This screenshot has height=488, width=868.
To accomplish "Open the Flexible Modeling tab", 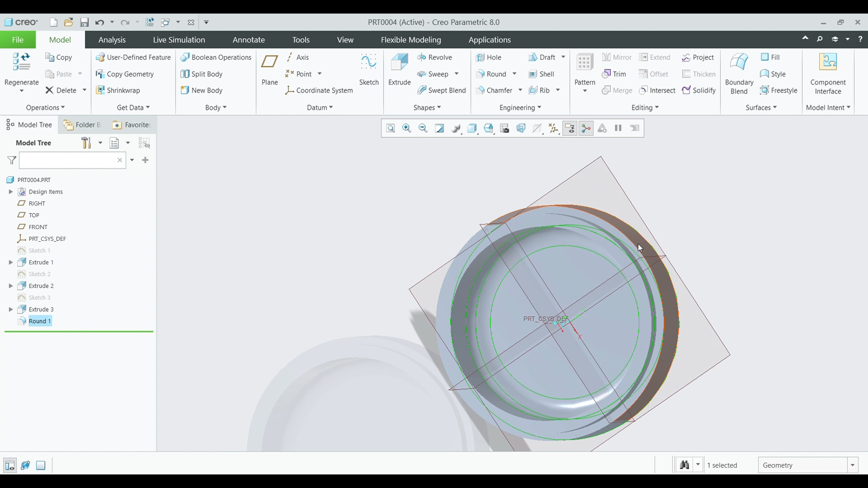I will 411,40.
